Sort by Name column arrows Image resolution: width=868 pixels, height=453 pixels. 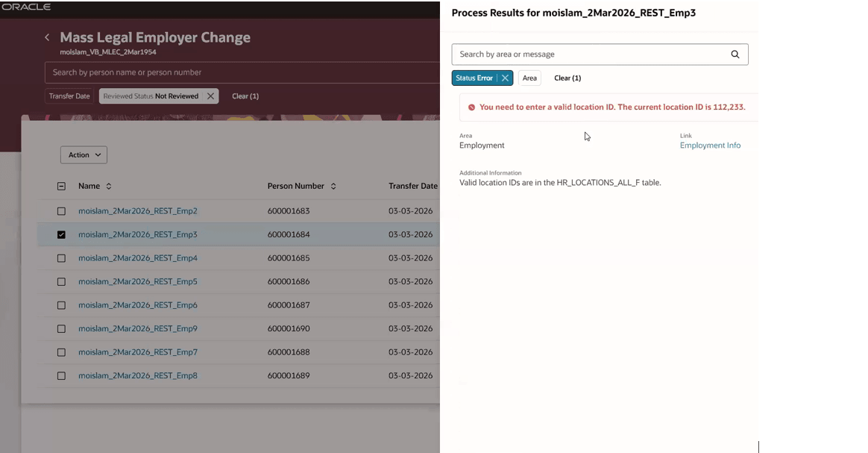tap(109, 186)
